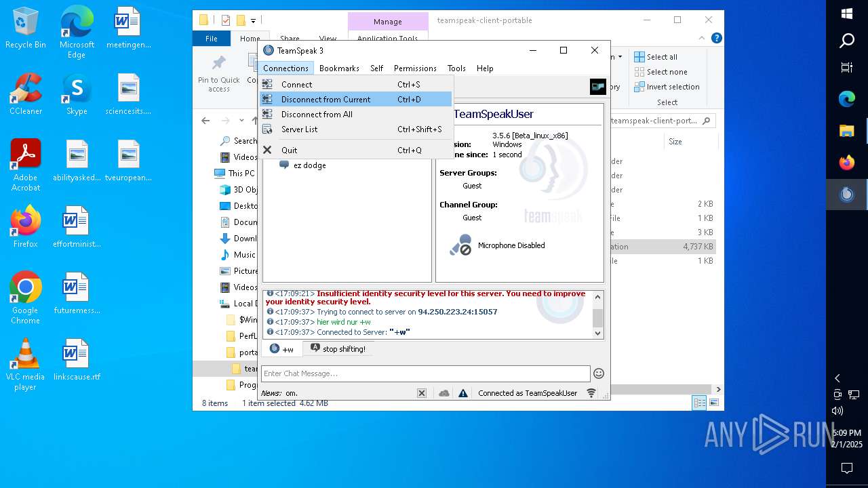The width and height of the screenshot is (868, 488).
Task: Open the emoji smiley picker
Action: [x=599, y=373]
